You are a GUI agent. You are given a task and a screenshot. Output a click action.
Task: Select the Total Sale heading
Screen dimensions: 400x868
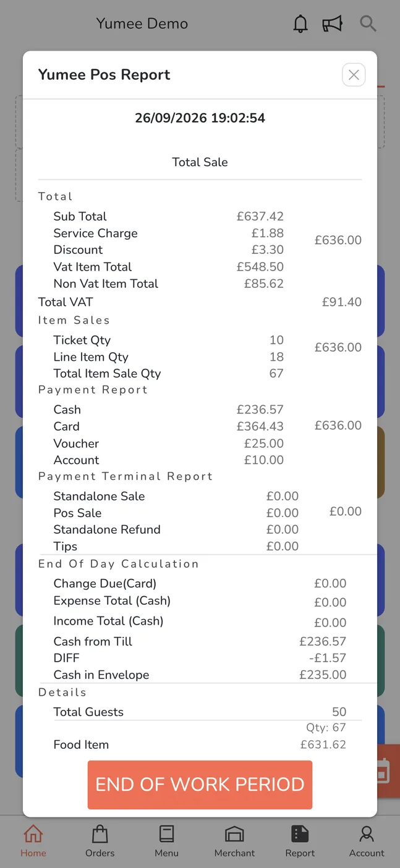click(200, 162)
